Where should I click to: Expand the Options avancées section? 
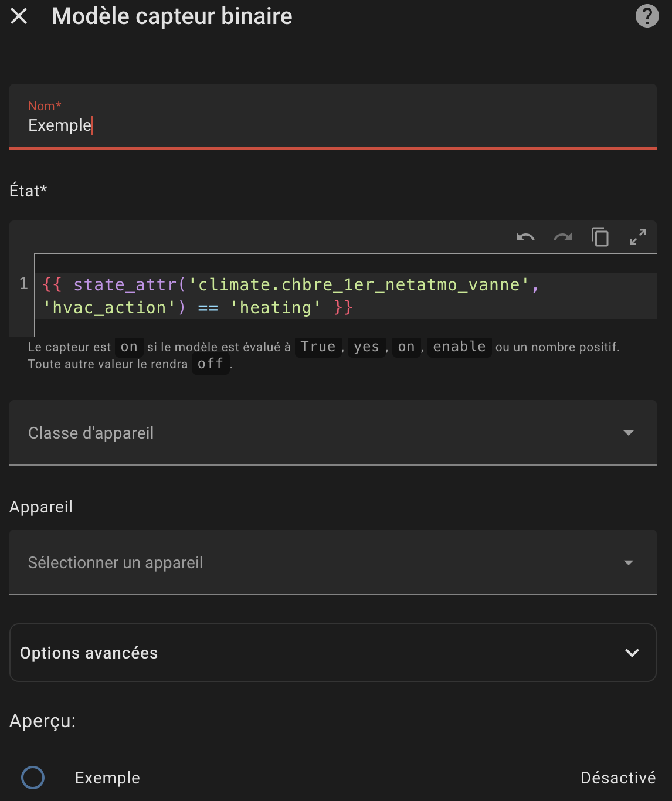[332, 653]
